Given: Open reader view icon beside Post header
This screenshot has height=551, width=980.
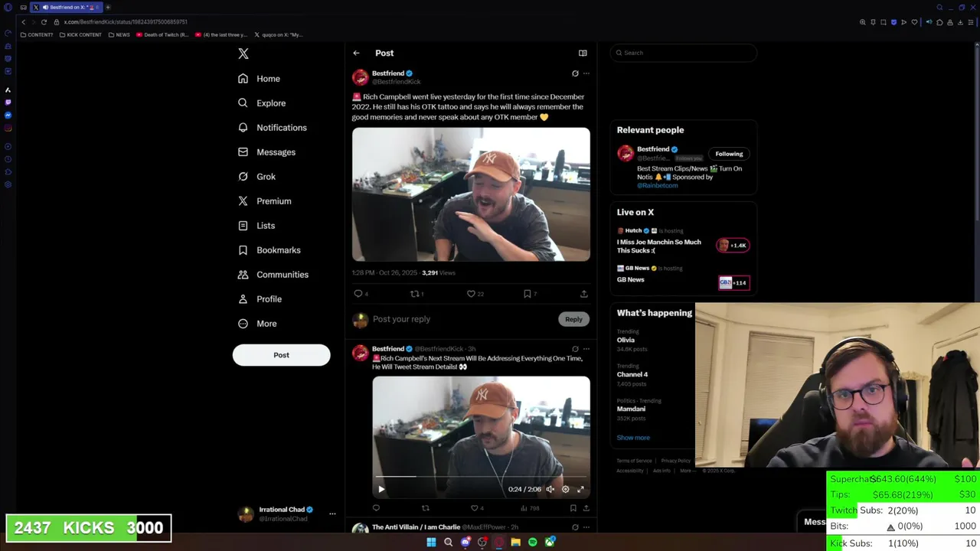Looking at the screenshot, I should 583,53.
